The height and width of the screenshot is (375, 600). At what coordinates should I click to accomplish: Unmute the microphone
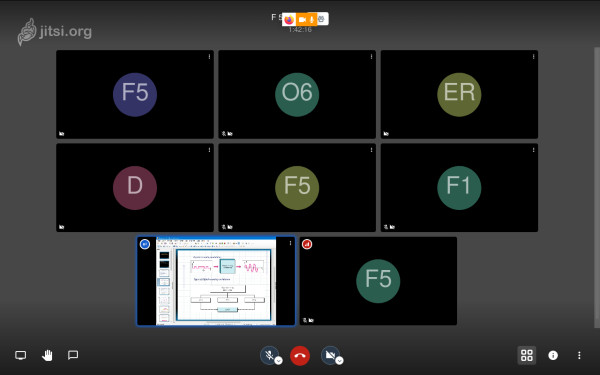click(269, 355)
